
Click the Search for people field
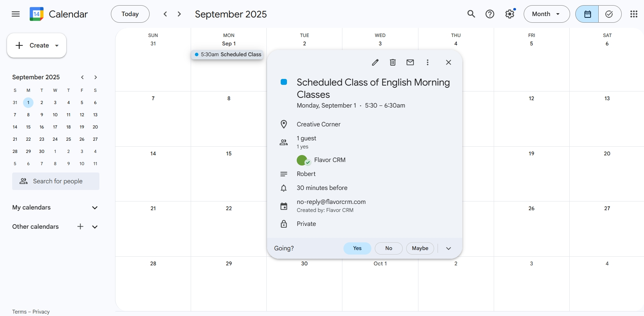pos(56,181)
